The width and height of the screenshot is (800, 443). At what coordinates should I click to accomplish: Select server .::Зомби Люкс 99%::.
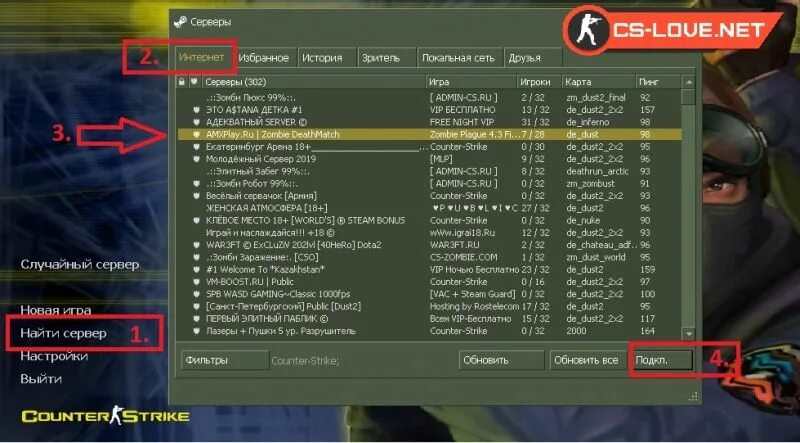[x=429, y=97]
